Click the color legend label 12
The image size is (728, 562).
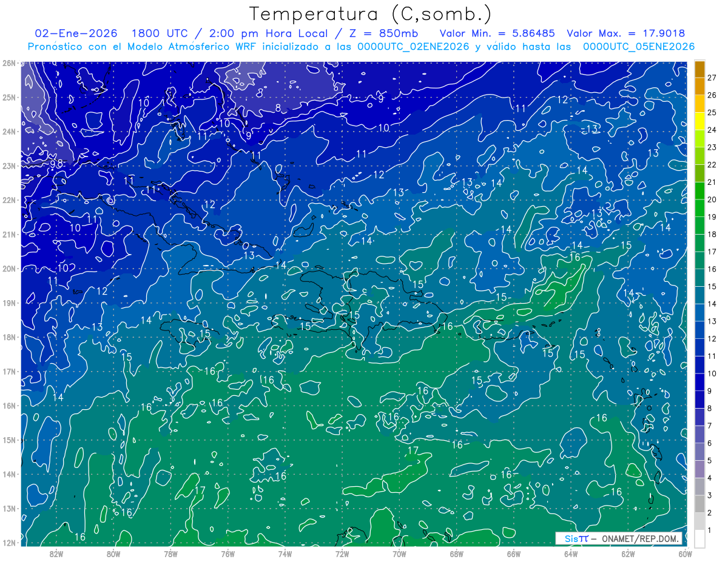click(x=712, y=338)
